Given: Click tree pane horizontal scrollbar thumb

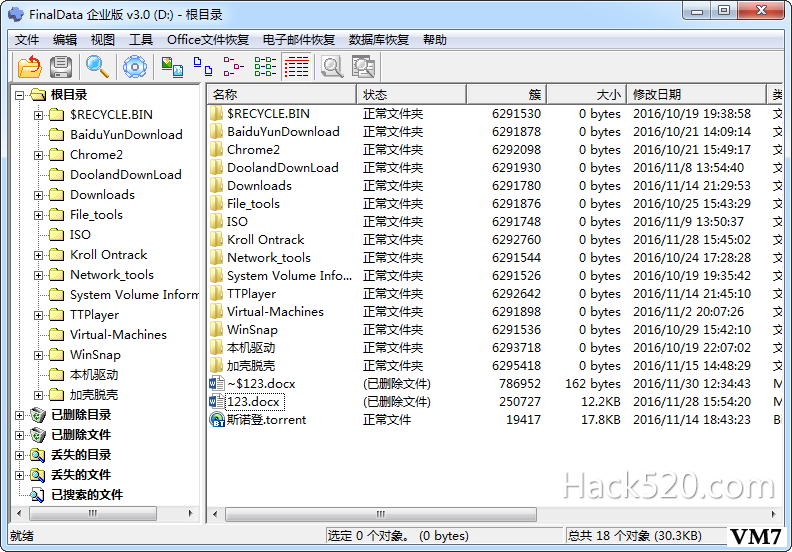Looking at the screenshot, I should point(93,514).
